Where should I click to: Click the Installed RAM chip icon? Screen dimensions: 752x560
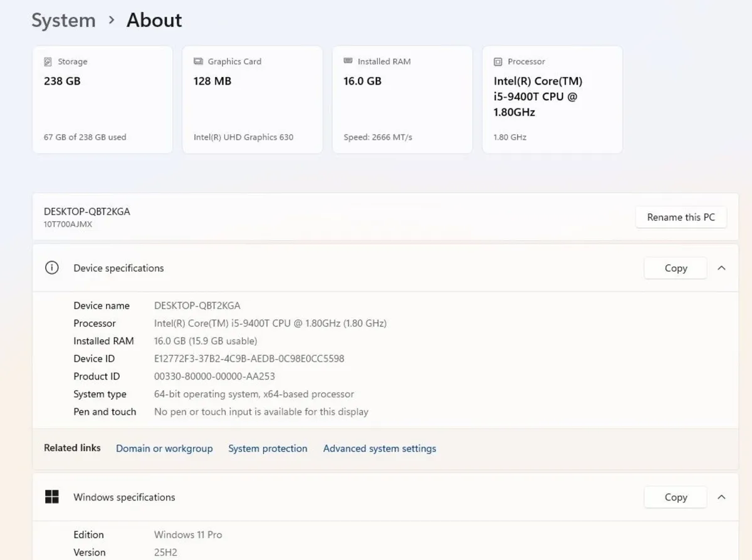(348, 61)
